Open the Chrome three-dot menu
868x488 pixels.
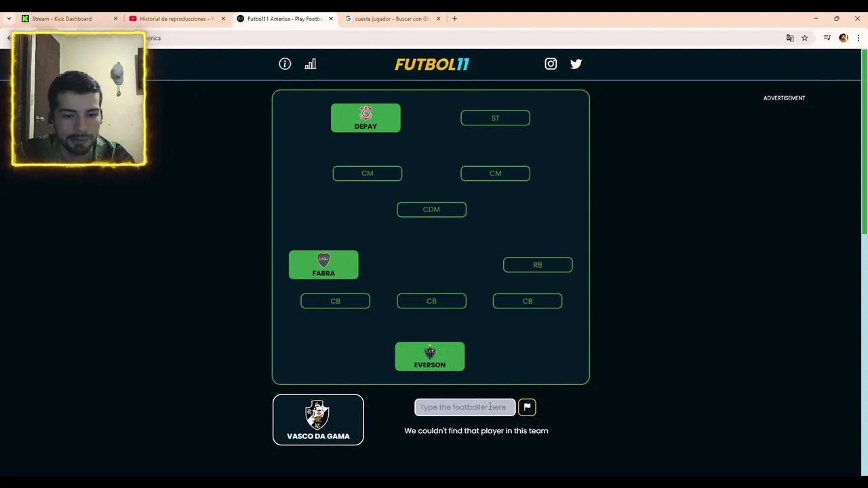coord(859,38)
